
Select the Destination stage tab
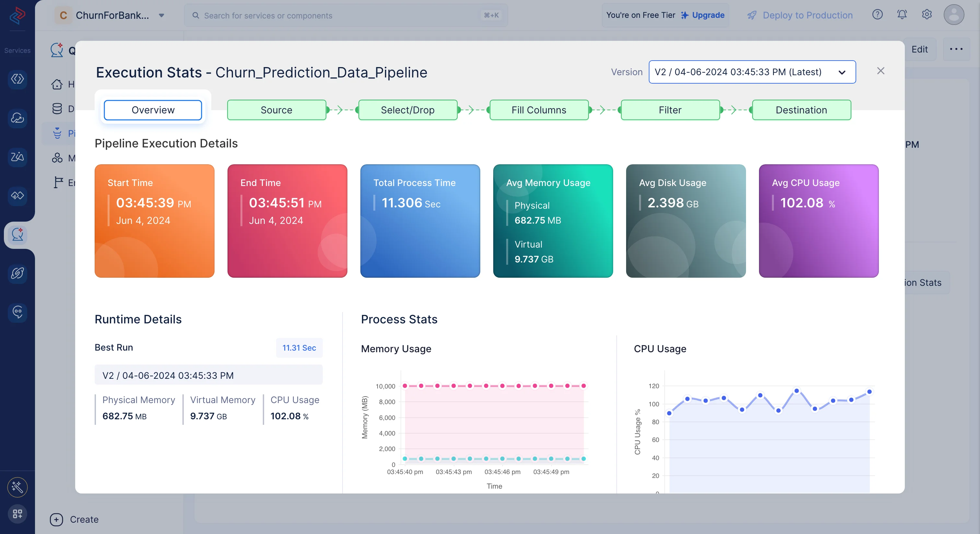coord(801,110)
